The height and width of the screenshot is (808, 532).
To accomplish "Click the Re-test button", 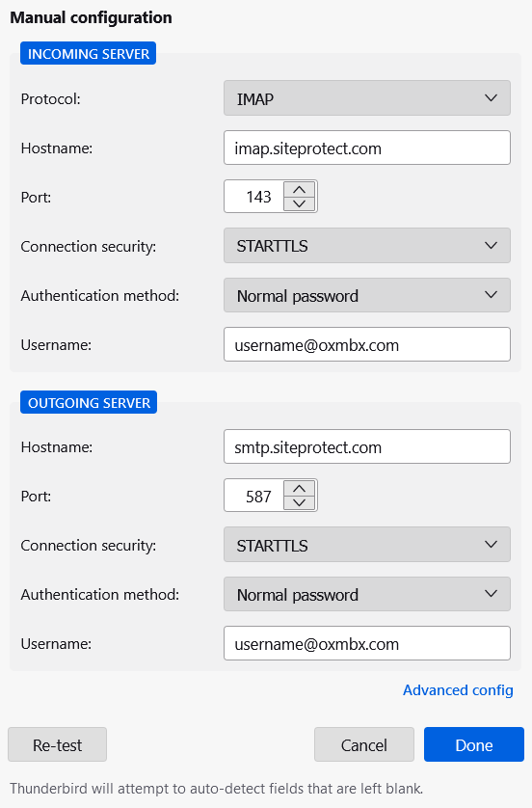I will click(57, 744).
